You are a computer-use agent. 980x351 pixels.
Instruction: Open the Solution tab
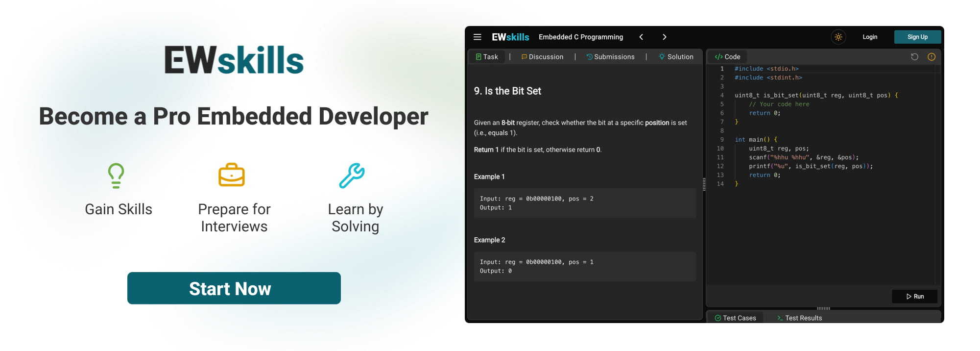676,57
